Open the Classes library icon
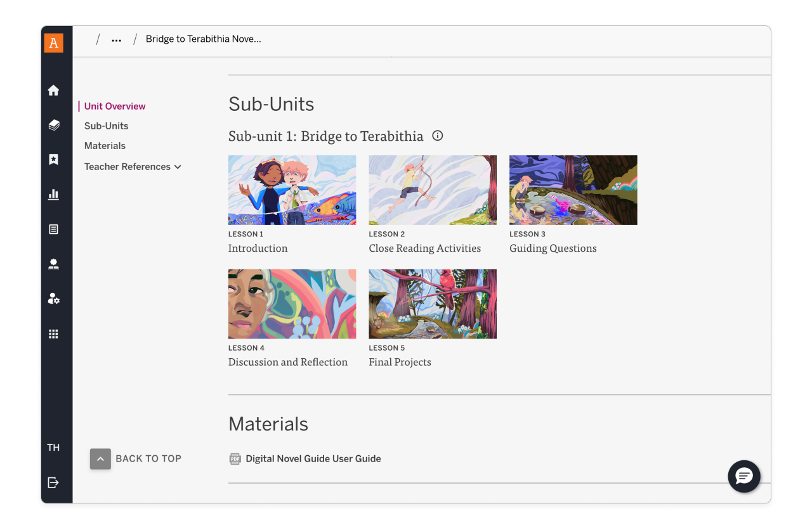The height and width of the screenshot is (530, 812). (54, 125)
